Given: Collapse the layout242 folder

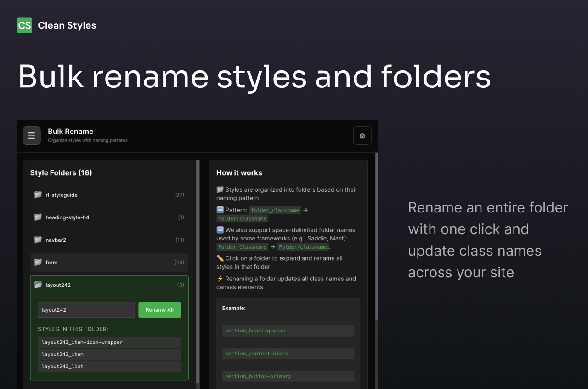Looking at the screenshot, I should coord(109,285).
